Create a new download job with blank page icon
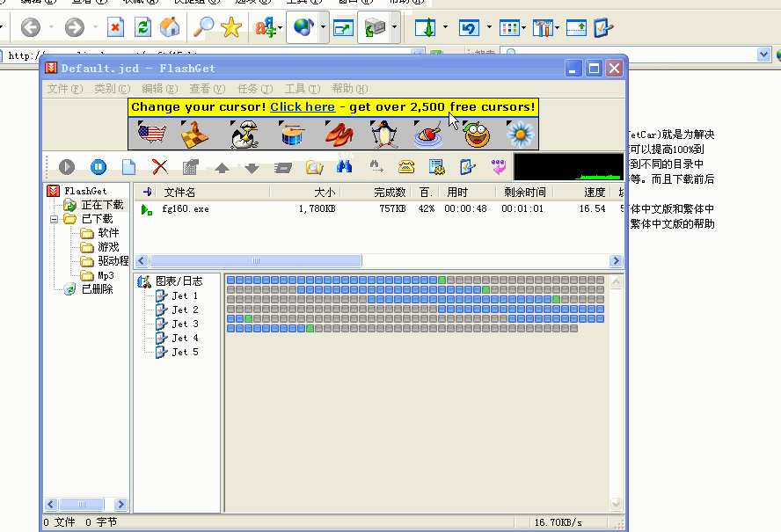This screenshot has width=781, height=532. point(128,167)
